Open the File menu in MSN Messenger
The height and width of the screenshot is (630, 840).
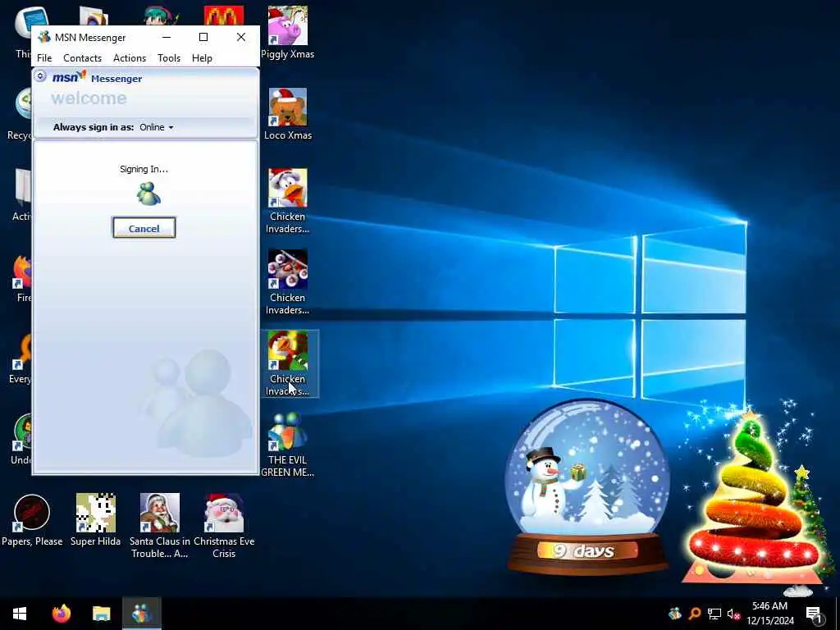coord(44,58)
